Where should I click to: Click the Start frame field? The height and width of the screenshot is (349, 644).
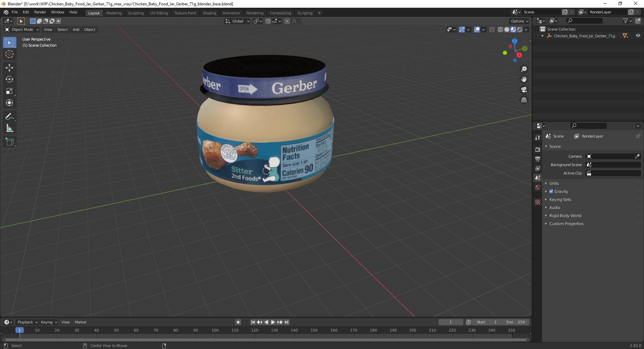486,322
